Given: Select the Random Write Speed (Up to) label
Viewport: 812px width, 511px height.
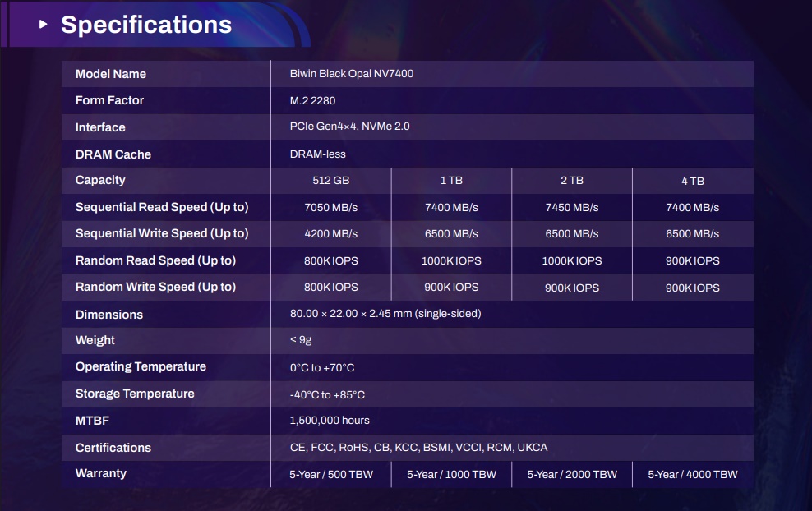Looking at the screenshot, I should (156, 287).
